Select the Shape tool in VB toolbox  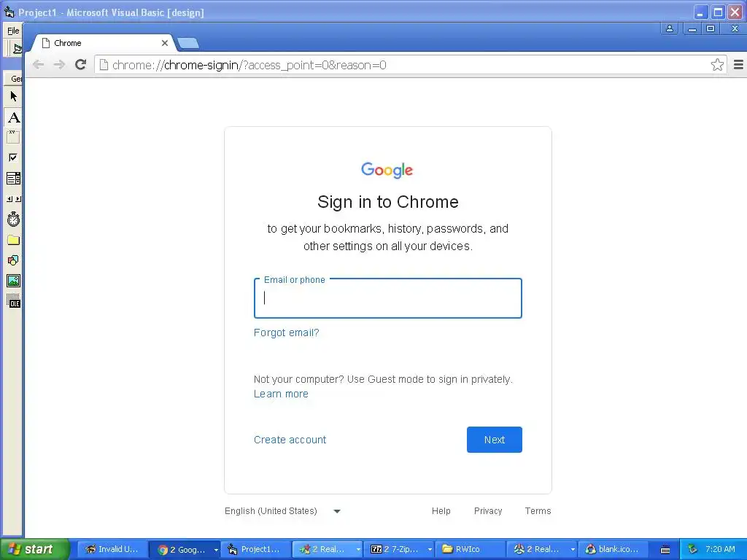13,260
